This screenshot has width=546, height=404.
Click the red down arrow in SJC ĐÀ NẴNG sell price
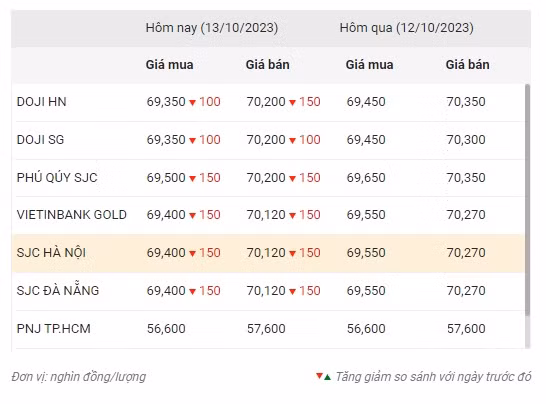pyautogui.click(x=292, y=292)
